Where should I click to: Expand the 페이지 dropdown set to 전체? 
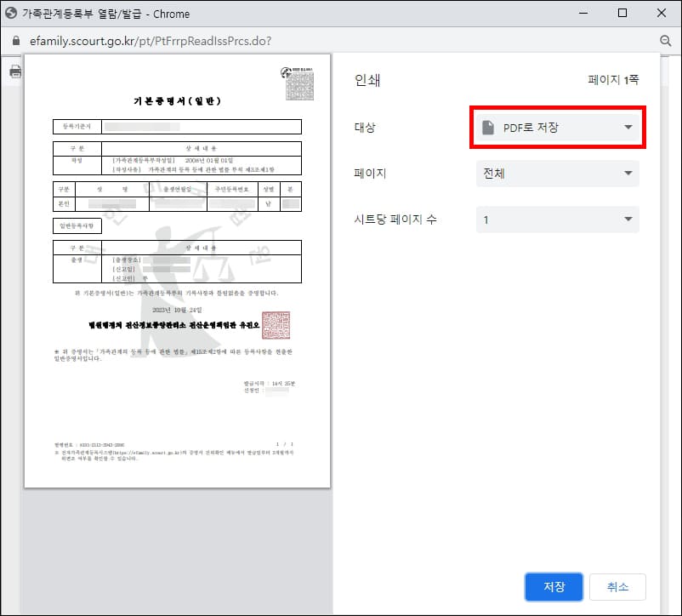(557, 173)
